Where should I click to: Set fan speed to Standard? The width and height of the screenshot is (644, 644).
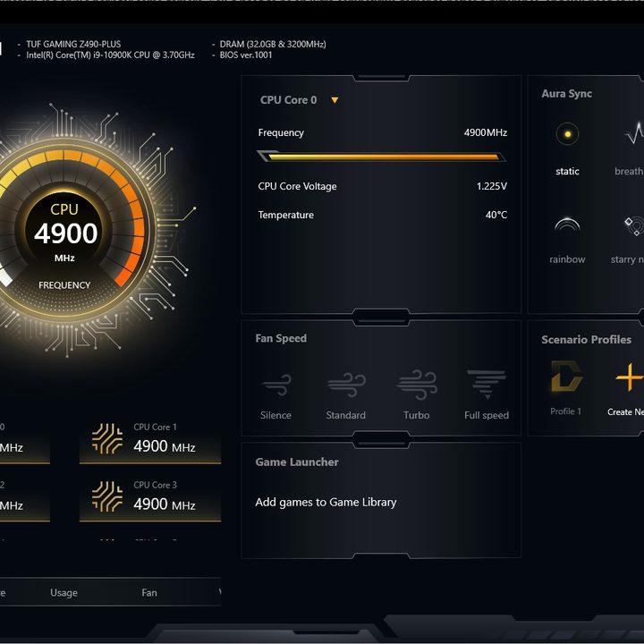[x=346, y=385]
